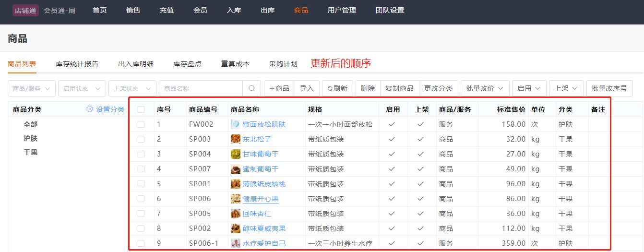Open the 商品/服务 filter dropdown

click(x=32, y=88)
